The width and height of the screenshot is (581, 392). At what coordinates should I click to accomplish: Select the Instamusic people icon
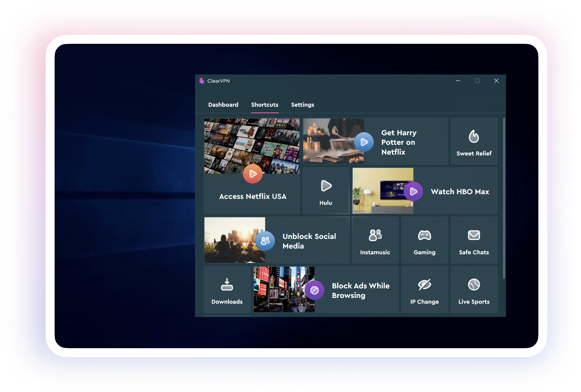(x=375, y=235)
